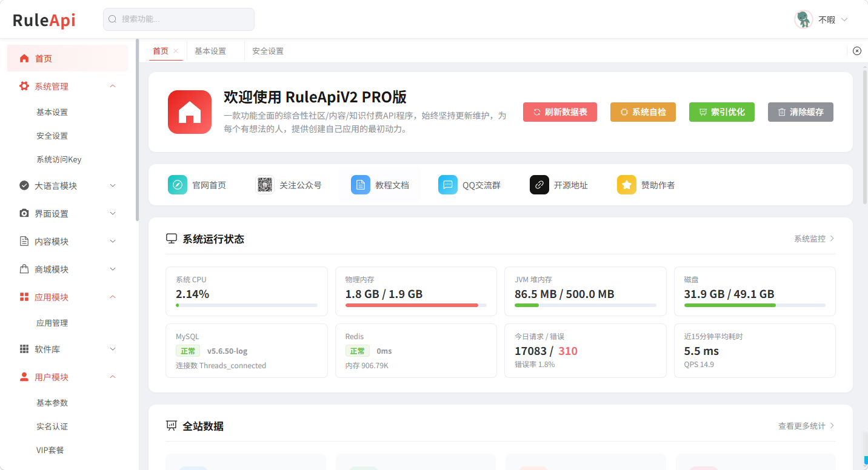Image resolution: width=868 pixels, height=470 pixels.
Task: Expand the 大语言模块 menu chevron
Action: [113, 186]
